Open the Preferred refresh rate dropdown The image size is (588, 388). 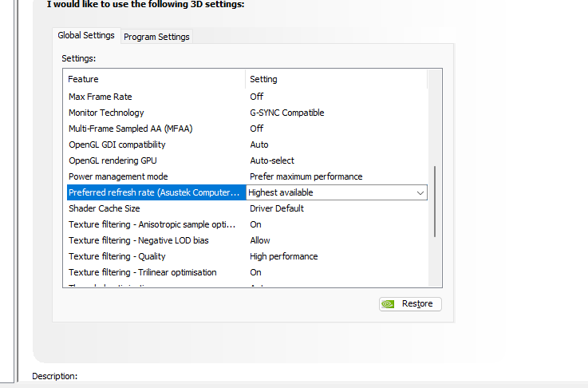[420, 192]
